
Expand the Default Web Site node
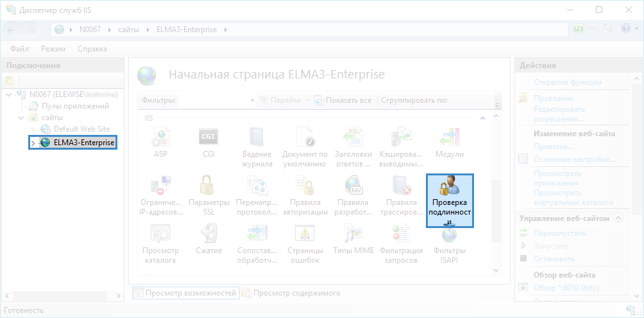[33, 130]
